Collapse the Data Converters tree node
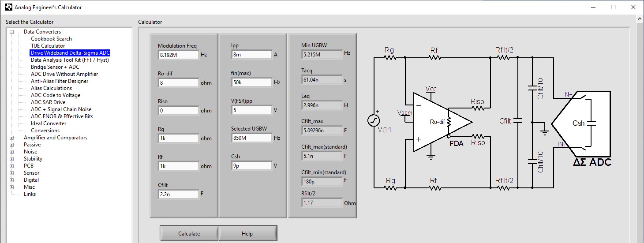 12,32
